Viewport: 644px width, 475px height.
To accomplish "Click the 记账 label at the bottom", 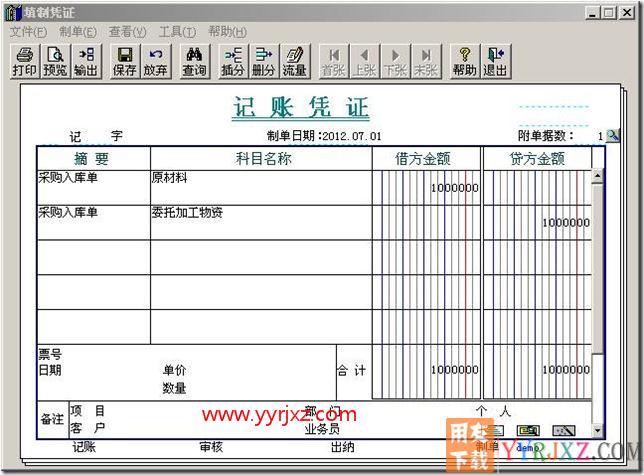I will pyautogui.click(x=84, y=447).
